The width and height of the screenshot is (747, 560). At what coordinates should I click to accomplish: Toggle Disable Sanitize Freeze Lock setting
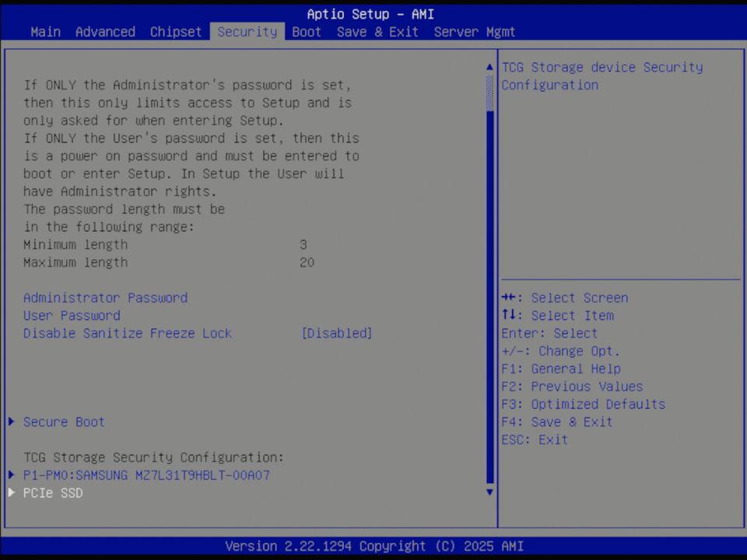[x=127, y=333]
